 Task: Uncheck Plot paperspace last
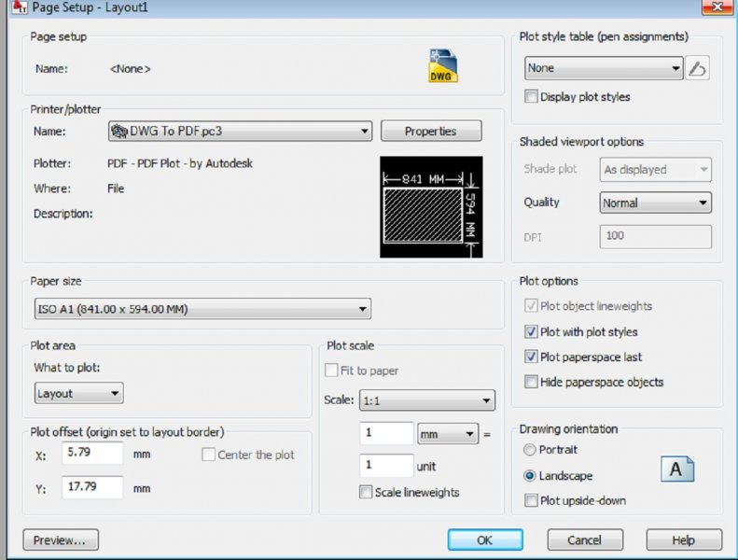pos(531,357)
